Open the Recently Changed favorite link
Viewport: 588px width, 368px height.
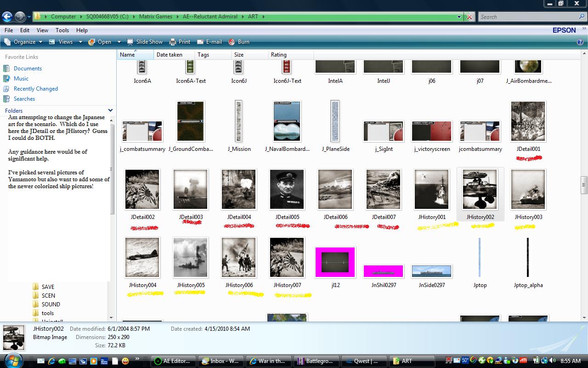tap(36, 89)
